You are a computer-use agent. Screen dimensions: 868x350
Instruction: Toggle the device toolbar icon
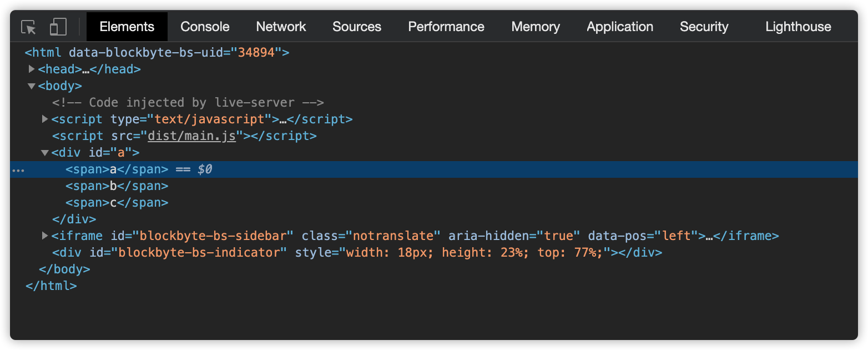click(58, 27)
